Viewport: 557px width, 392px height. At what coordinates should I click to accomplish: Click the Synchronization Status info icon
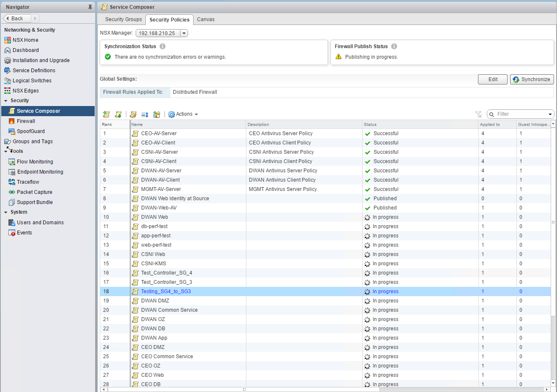pyautogui.click(x=162, y=46)
